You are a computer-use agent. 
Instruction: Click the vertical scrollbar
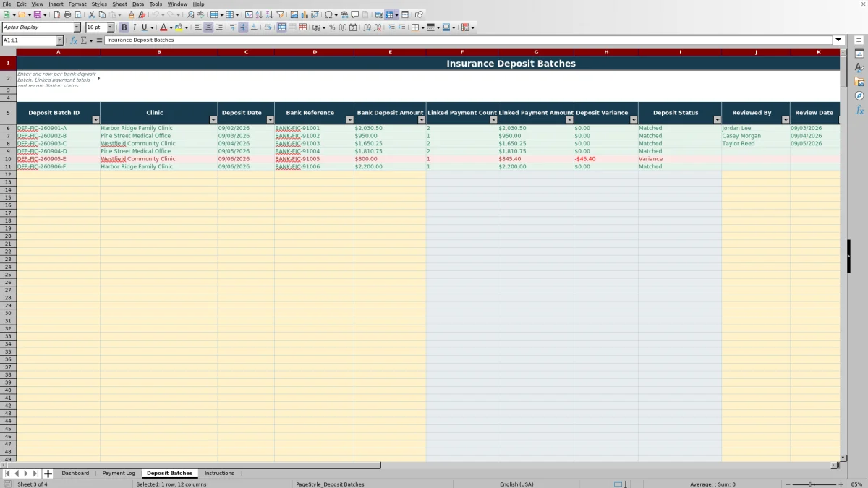[x=843, y=253]
